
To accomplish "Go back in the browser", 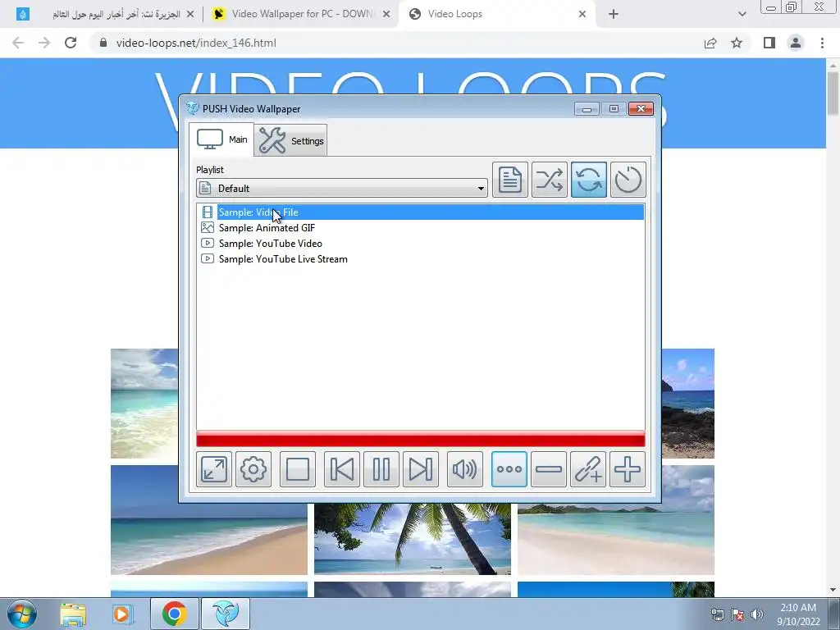I will click(18, 43).
